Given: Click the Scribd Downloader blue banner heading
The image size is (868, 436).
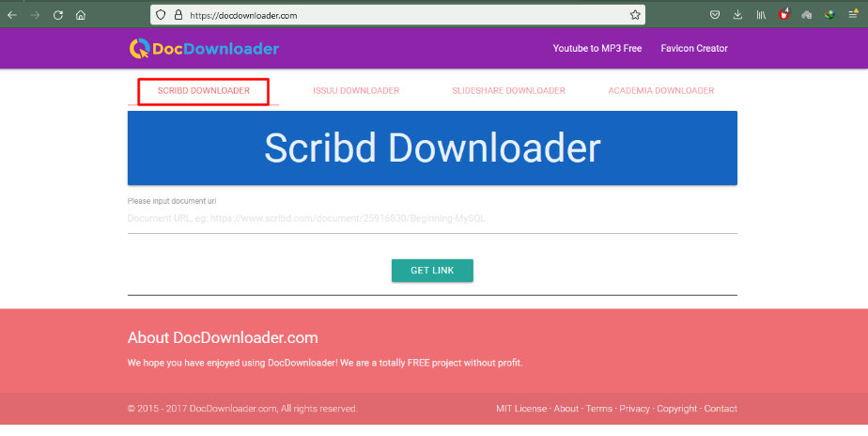Looking at the screenshot, I should click(432, 148).
